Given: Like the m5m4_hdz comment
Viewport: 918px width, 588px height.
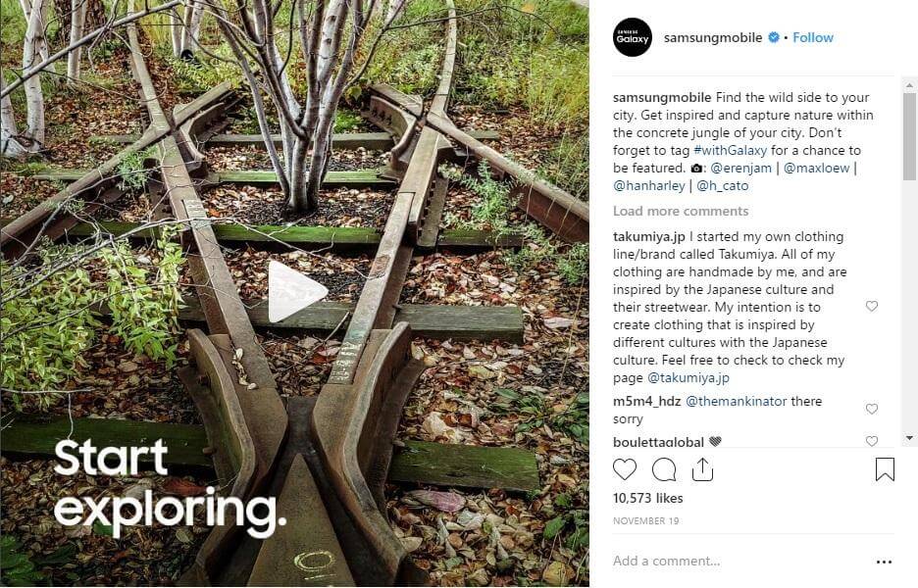Looking at the screenshot, I should tap(872, 409).
